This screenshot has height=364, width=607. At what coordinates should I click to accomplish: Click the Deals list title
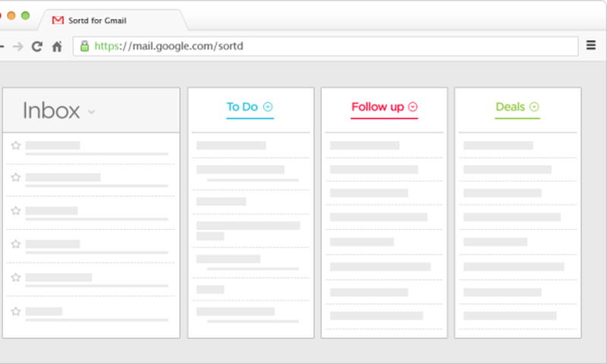point(510,107)
